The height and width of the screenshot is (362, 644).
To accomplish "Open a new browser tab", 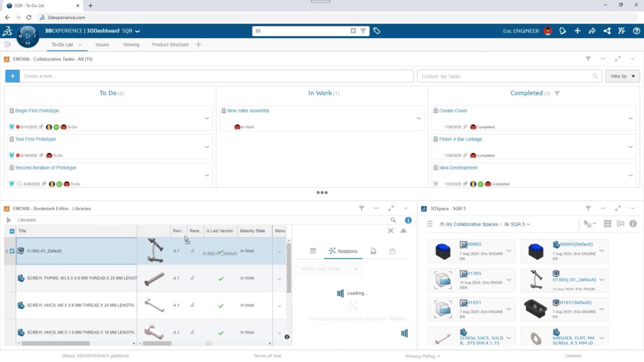I will coord(90,5).
